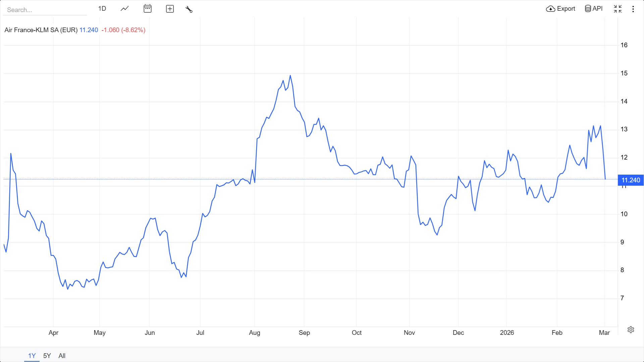Viewport: 644px width, 362px height.
Task: Open the three-dot more options menu
Action: [633, 9]
